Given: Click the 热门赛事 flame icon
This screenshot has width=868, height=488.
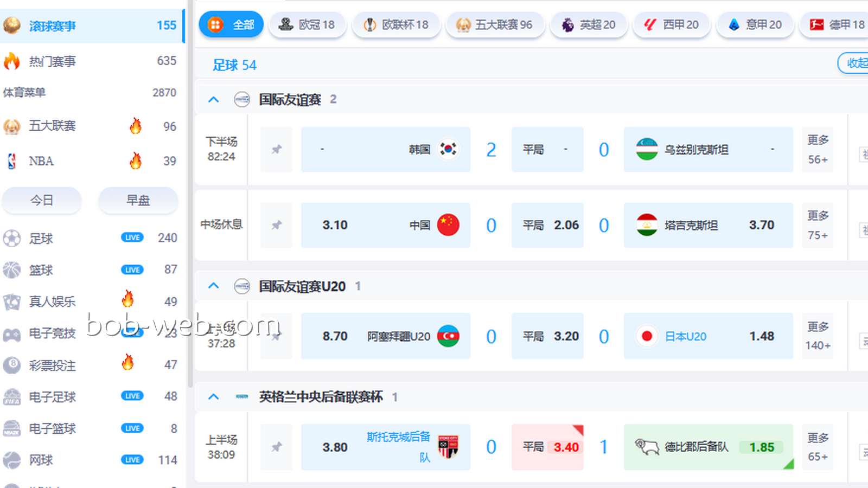Looking at the screenshot, I should [x=11, y=61].
